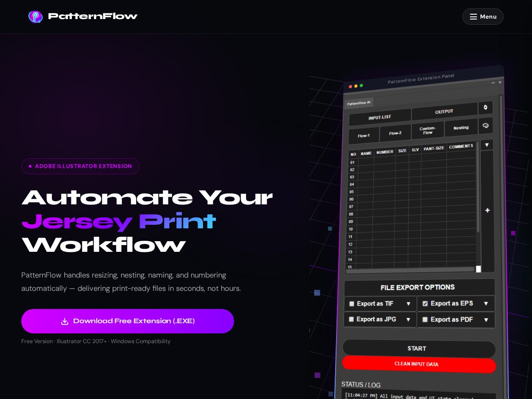Screen dimensions: 532x399
Task: Click the panel's yellow window dot
Action: (x=356, y=86)
